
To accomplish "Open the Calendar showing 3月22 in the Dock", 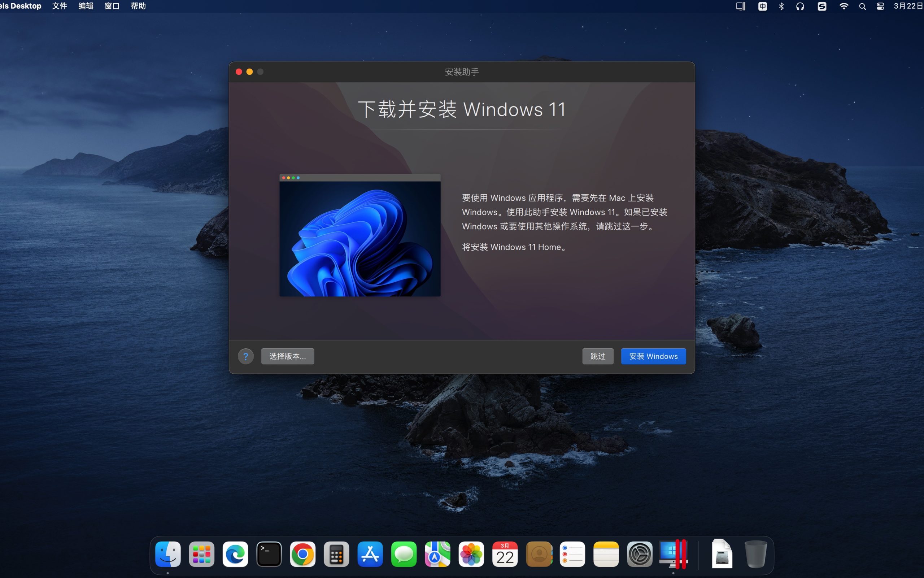I will point(505,553).
